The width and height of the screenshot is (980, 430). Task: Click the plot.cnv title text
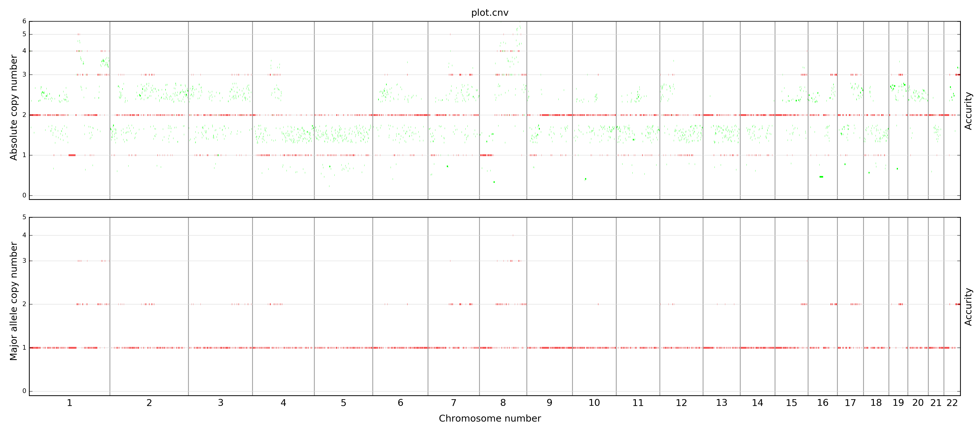(x=490, y=13)
